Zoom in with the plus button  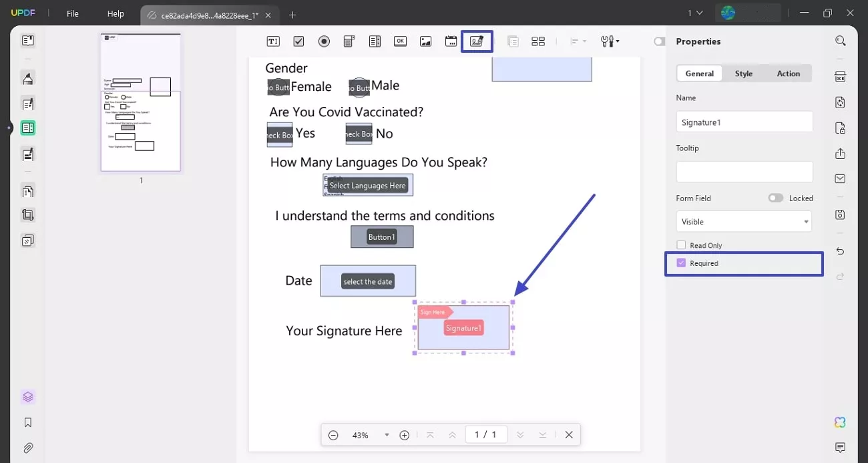(x=404, y=435)
